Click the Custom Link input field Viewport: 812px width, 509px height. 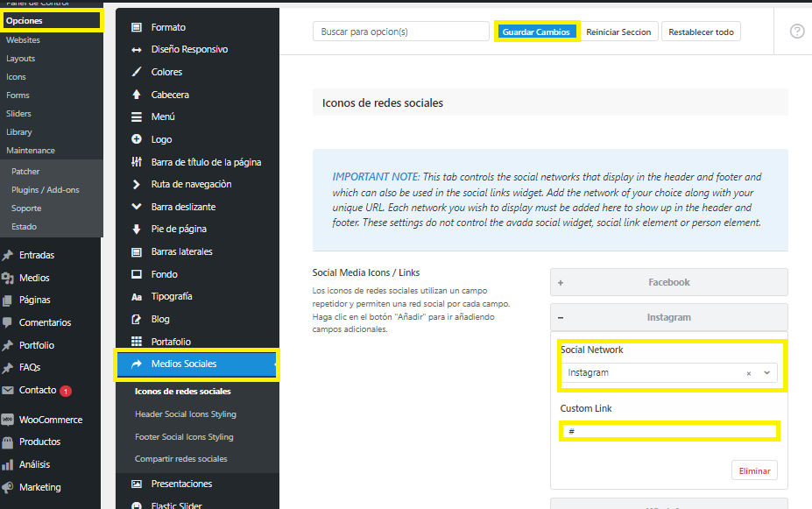669,432
